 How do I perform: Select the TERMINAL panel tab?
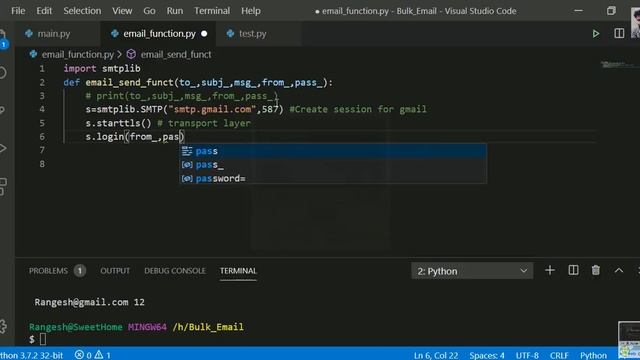pyautogui.click(x=238, y=271)
